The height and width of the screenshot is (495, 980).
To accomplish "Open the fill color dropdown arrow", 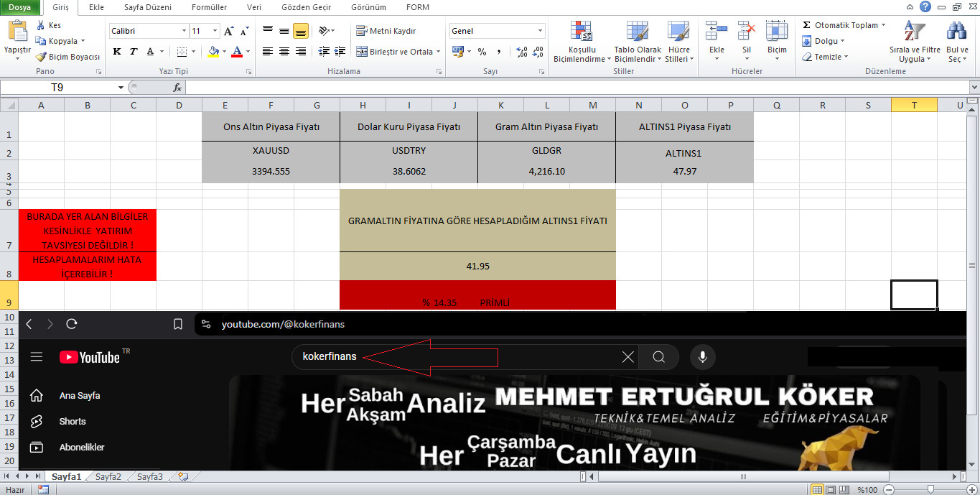I will 224,52.
